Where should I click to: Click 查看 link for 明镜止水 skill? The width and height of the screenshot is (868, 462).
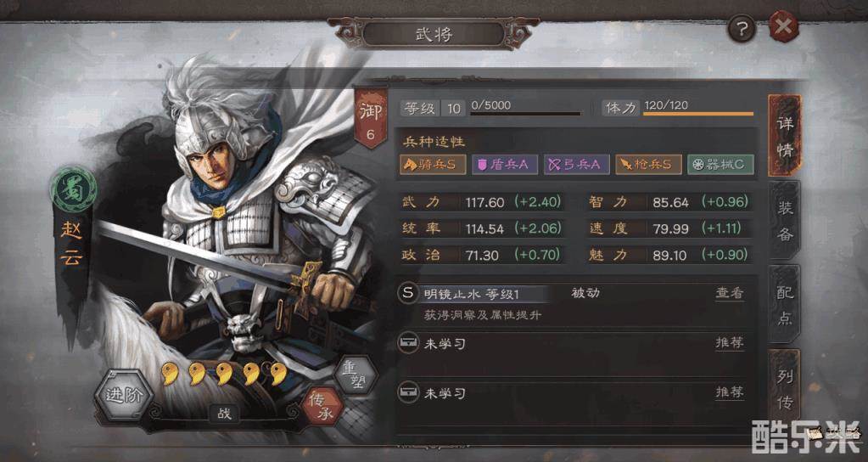(x=730, y=293)
